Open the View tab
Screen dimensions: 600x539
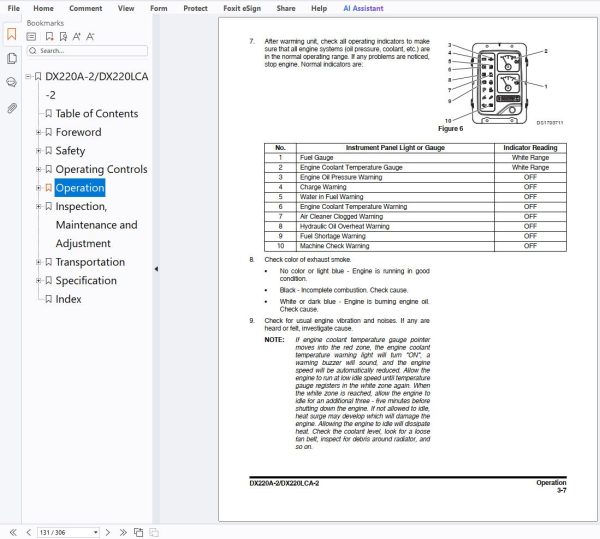click(126, 8)
